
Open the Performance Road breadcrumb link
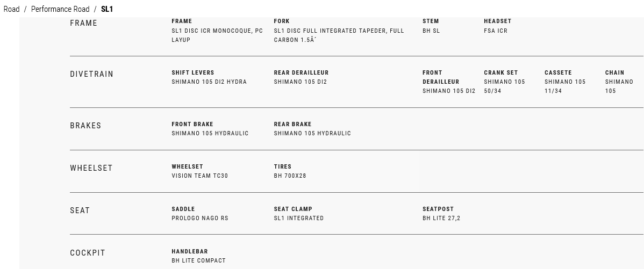click(60, 9)
